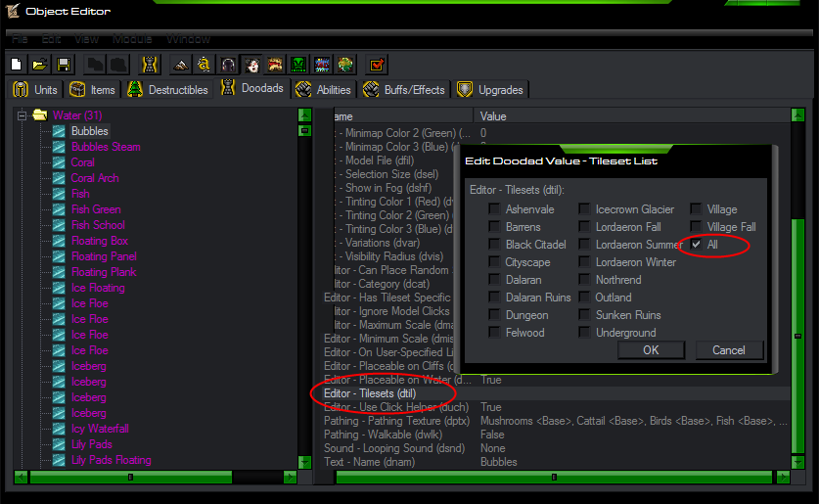Switch to the Abilities tab

point(323,90)
